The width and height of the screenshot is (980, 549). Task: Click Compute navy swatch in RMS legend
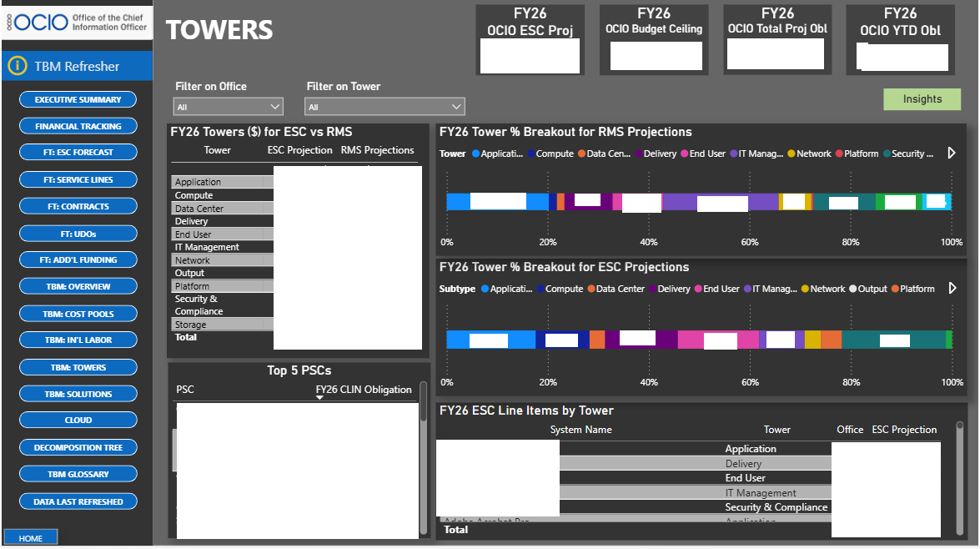[x=530, y=154]
